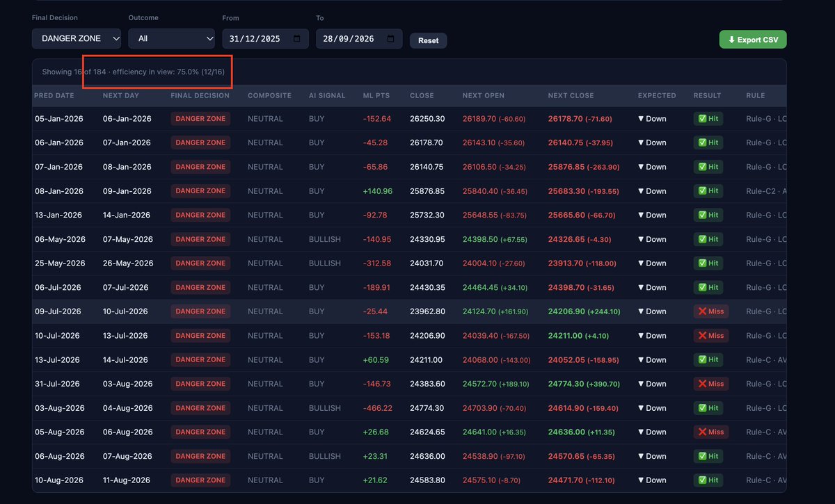Click NEUTRAL composite in 10-Aug-2026 row
Image resolution: width=835 pixels, height=504 pixels.
[x=265, y=480]
